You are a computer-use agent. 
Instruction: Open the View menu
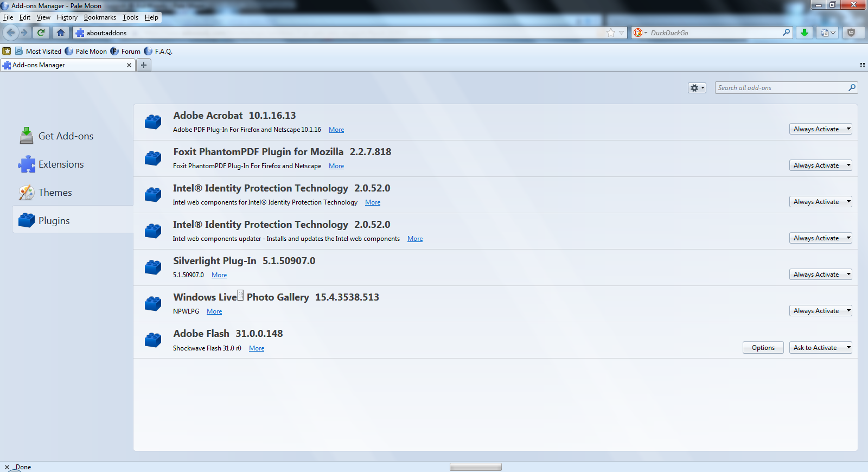pos(43,17)
